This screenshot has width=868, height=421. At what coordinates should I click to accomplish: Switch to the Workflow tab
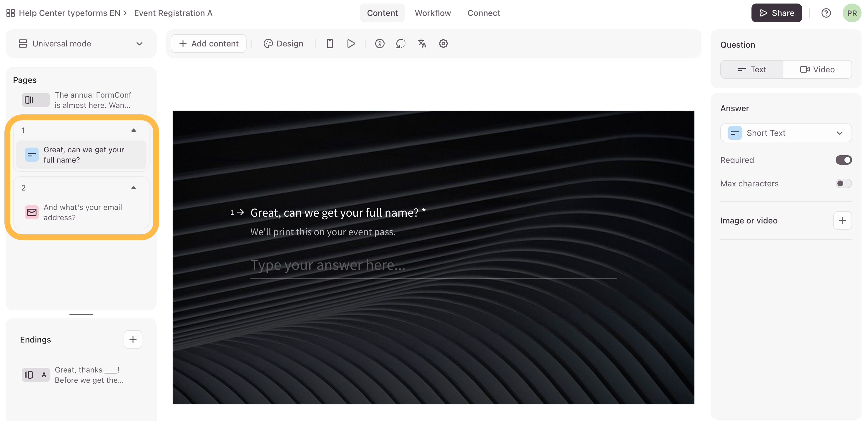[x=433, y=13]
